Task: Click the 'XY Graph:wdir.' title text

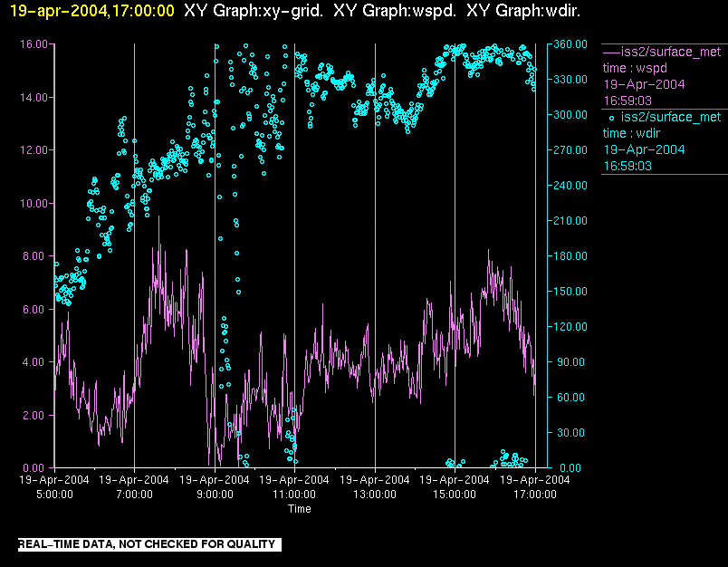Action: coord(523,11)
